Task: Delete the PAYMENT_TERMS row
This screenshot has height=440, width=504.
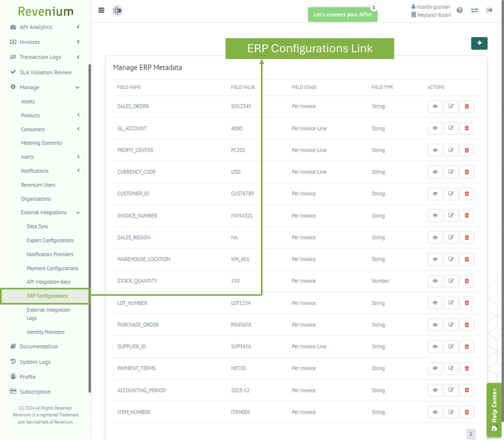Action: pyautogui.click(x=467, y=368)
